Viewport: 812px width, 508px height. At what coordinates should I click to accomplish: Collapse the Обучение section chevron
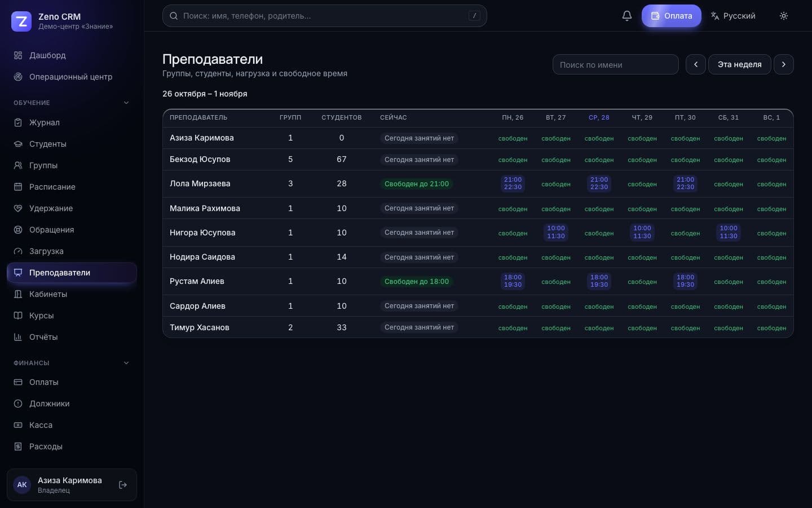[126, 103]
